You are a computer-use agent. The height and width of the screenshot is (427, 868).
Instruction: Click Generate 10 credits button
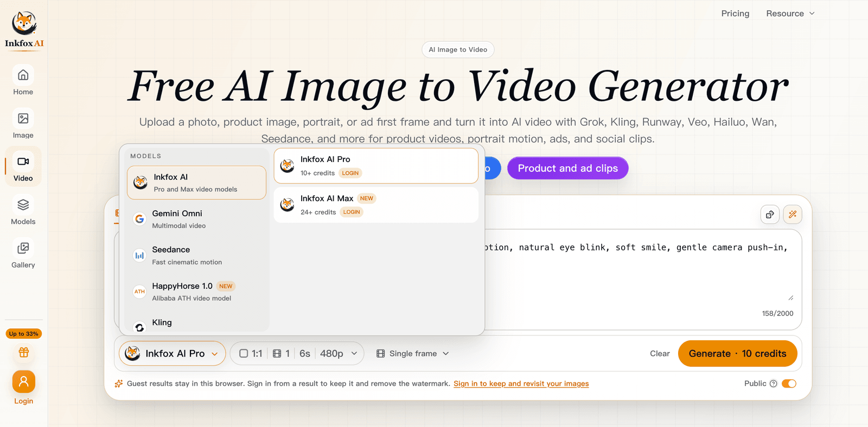737,353
